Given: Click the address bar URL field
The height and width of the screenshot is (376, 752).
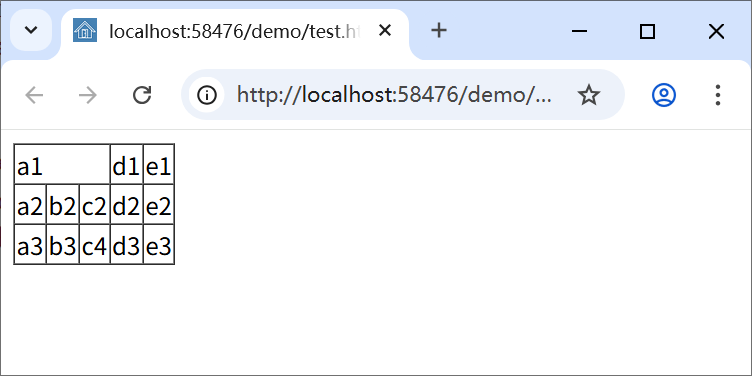Looking at the screenshot, I should click(x=394, y=95).
